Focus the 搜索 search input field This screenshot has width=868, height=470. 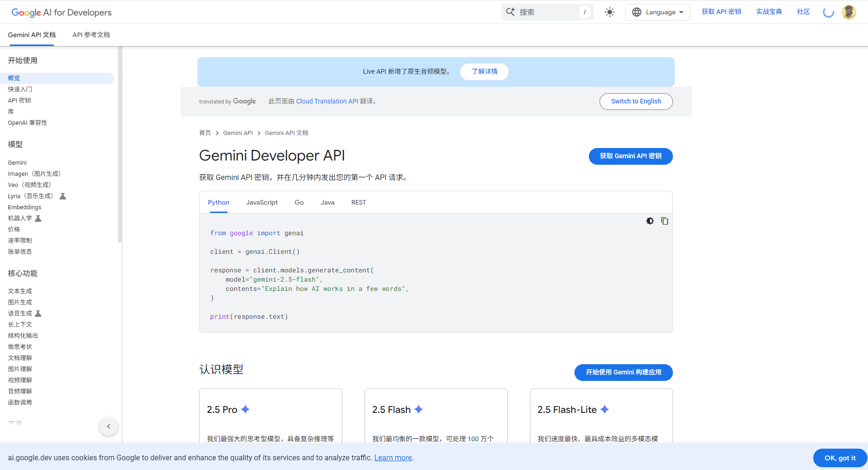pyautogui.click(x=547, y=12)
